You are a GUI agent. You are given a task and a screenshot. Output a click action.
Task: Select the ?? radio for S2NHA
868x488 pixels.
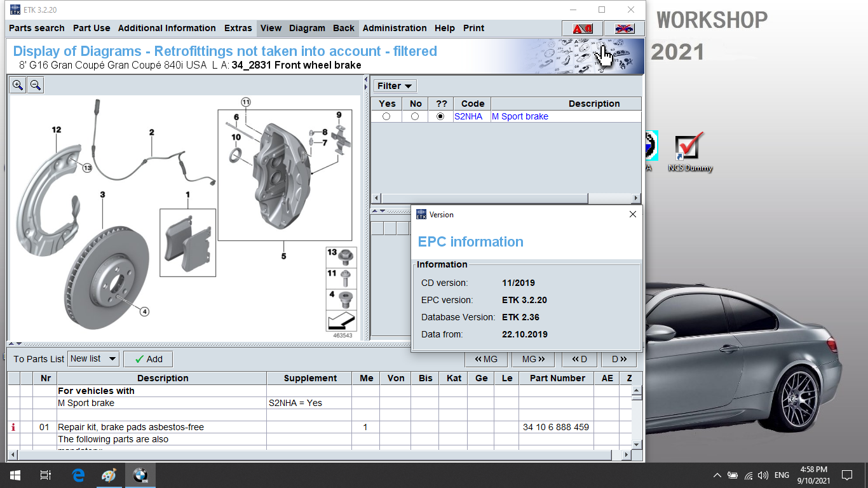click(x=440, y=116)
